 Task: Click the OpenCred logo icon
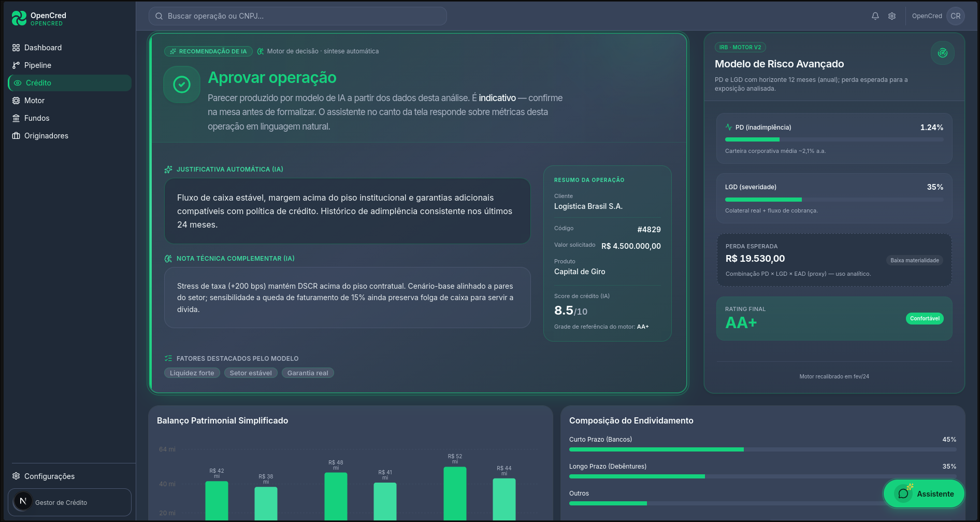point(19,18)
